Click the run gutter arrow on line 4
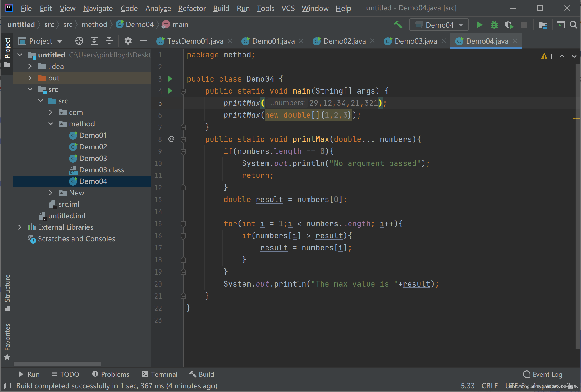 pyautogui.click(x=170, y=91)
